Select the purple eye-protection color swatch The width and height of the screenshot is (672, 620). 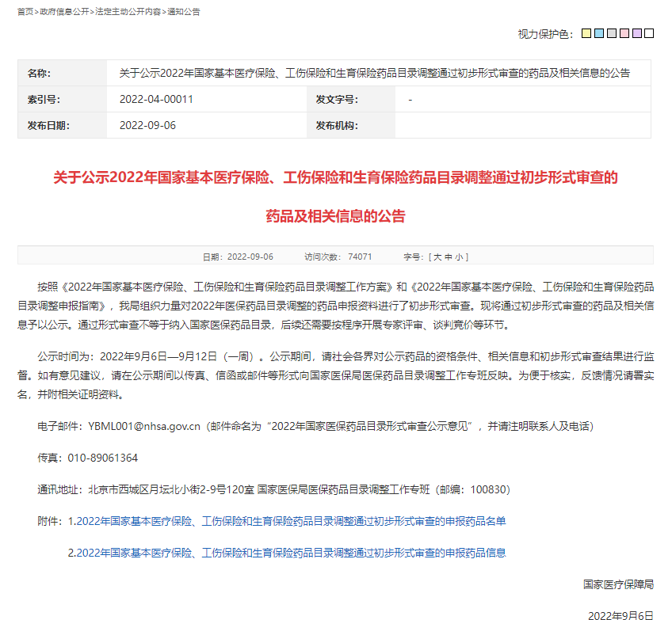click(636, 33)
